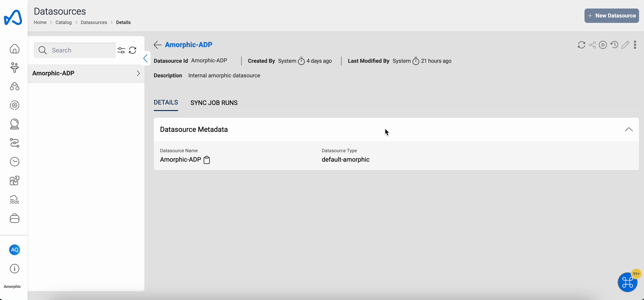Screen dimensions: 644x300
Task: Click the share icon in details toolbar
Action: click(x=592, y=45)
